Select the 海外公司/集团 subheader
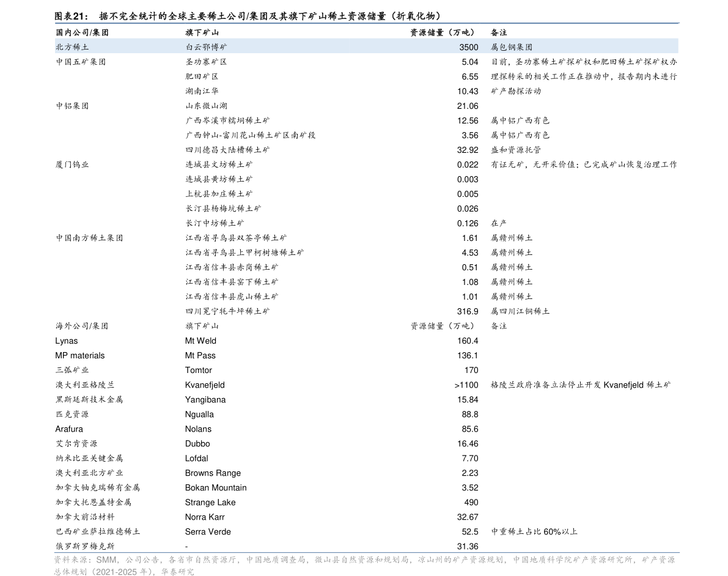This screenshot has height=576, width=728. coord(82,326)
